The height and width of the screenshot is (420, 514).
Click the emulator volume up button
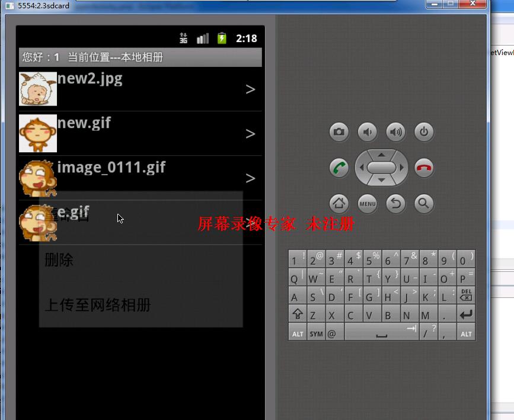[395, 132]
